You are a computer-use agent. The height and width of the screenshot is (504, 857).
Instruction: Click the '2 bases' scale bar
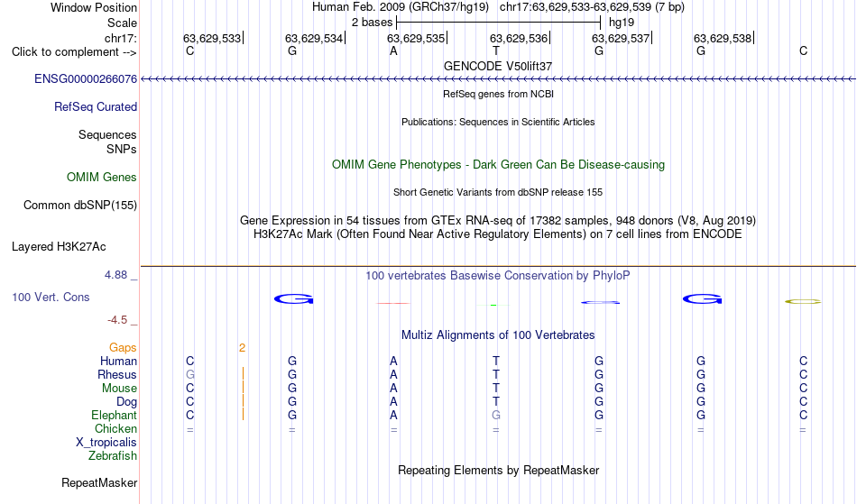tap(499, 23)
